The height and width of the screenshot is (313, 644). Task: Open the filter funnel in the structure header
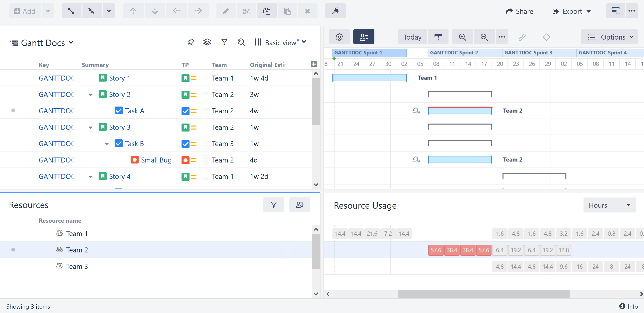click(x=224, y=42)
